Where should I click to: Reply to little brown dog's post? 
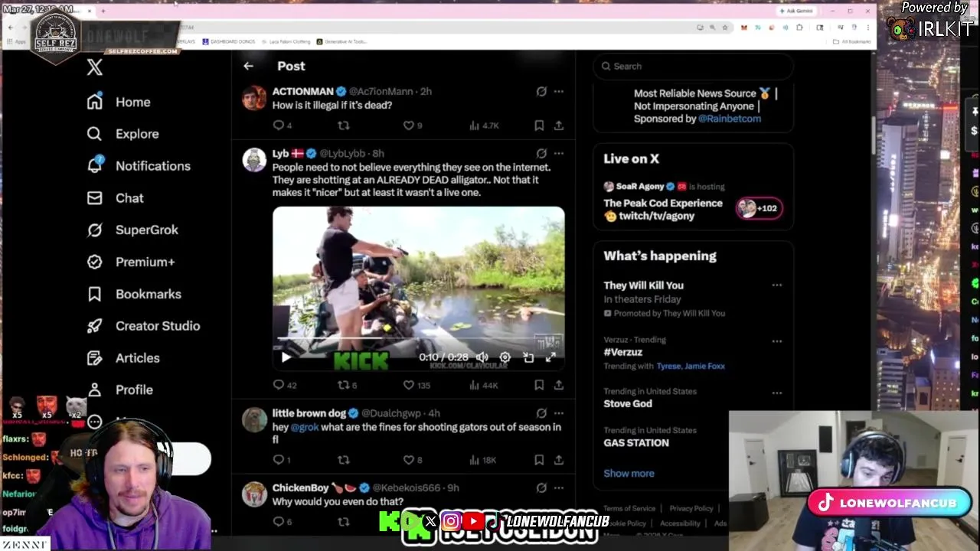[x=281, y=460]
